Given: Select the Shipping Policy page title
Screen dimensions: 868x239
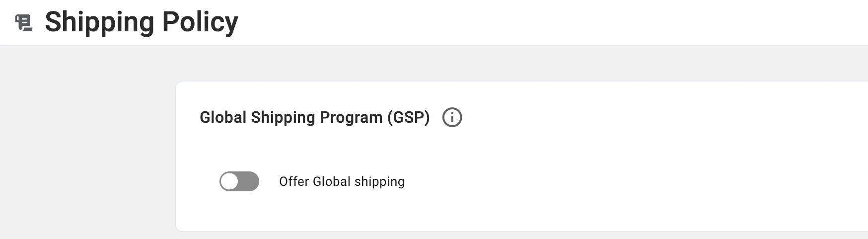Looking at the screenshot, I should coord(142,22).
